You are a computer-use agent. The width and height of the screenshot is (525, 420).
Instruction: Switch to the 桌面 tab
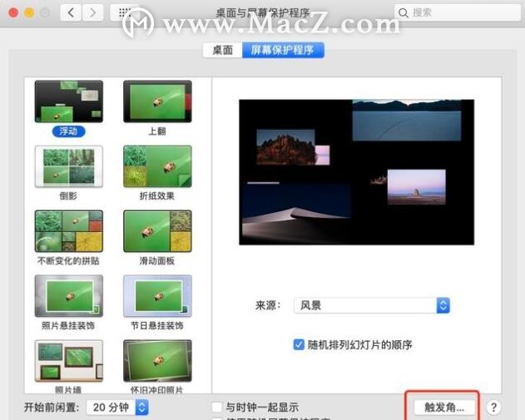tap(223, 50)
